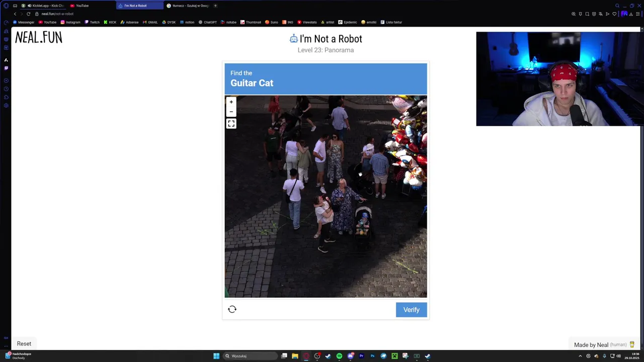Click the Verify button

click(x=411, y=310)
